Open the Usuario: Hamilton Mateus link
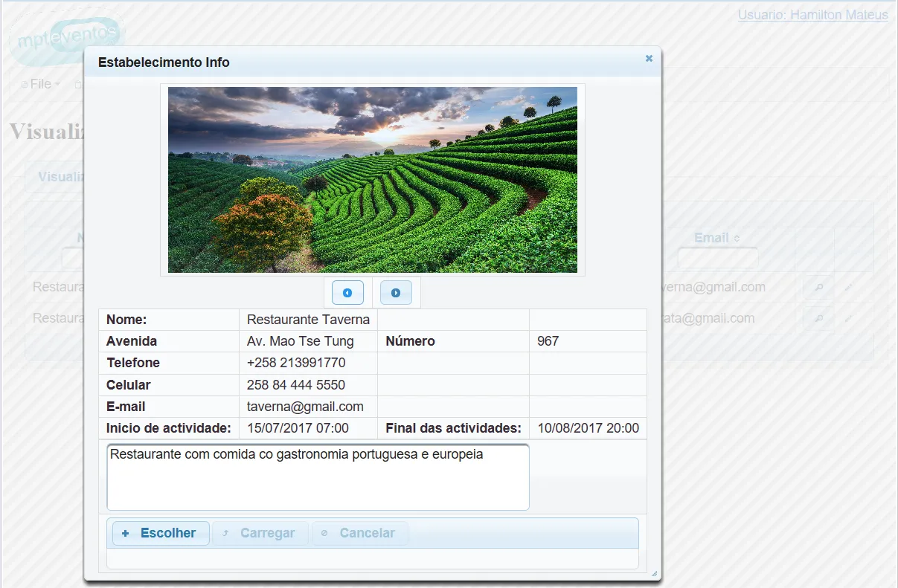Screen dimensions: 898x588 (812, 15)
